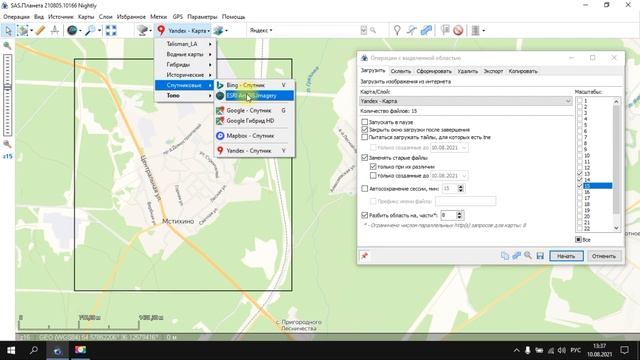Select the ruler distance measurement tool
Image resolution: width=640 pixels, height=360 pixels.
click(x=40, y=30)
